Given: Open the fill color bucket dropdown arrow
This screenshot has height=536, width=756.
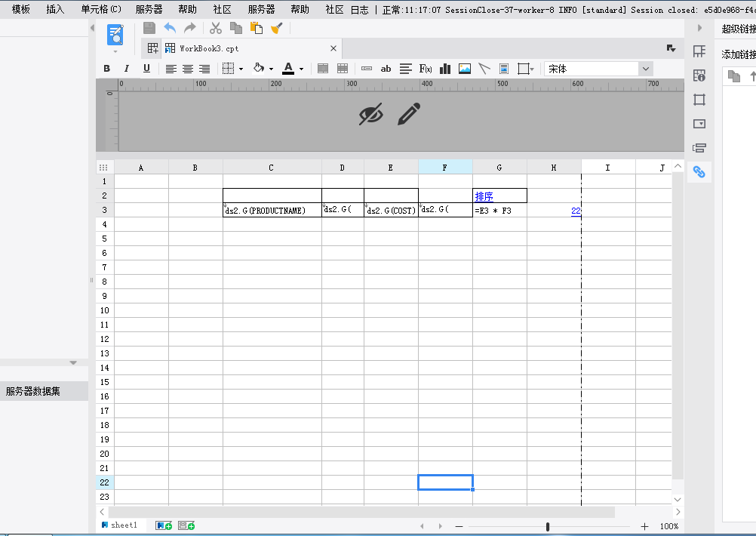Looking at the screenshot, I should [271, 69].
